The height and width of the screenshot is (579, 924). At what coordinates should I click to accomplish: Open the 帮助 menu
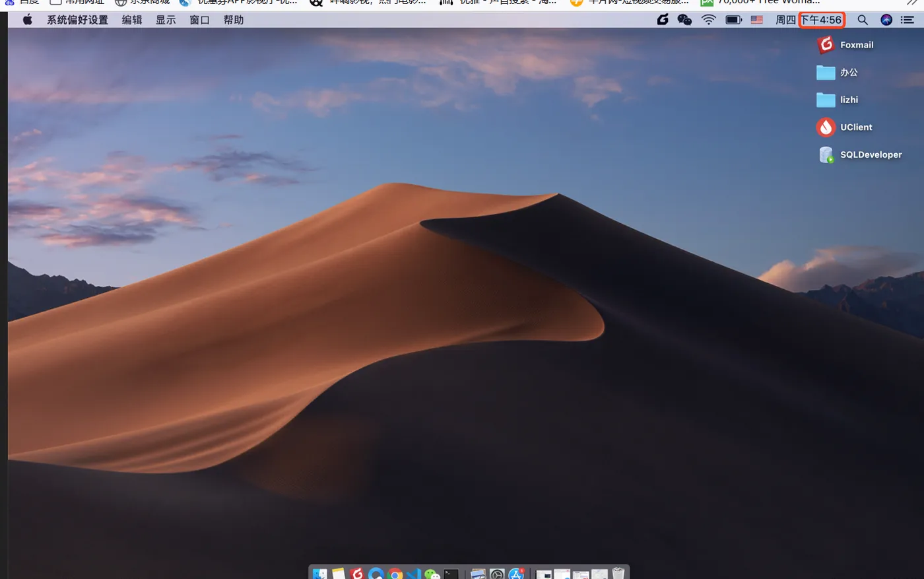point(234,20)
